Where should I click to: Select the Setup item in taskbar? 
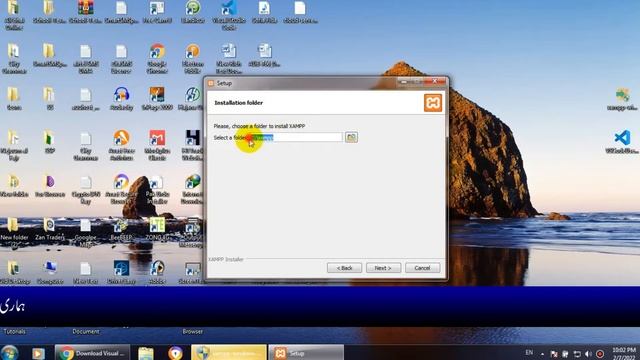pos(306,353)
